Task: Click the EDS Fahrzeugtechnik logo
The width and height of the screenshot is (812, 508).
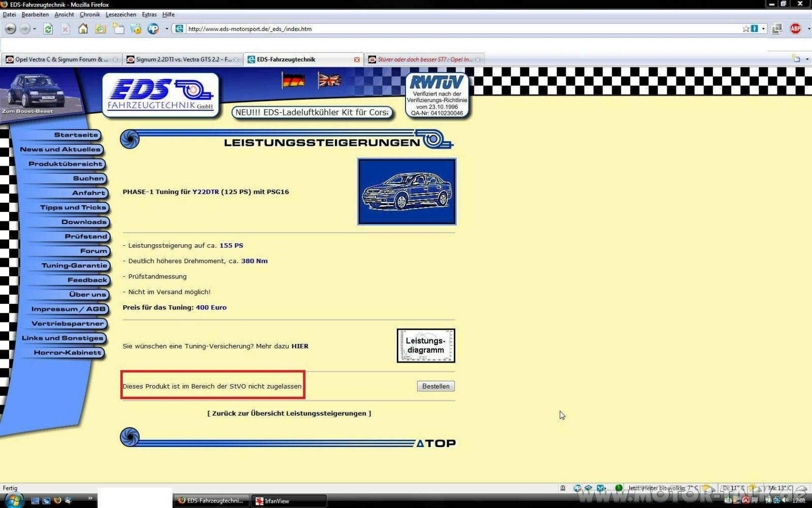Action: 161,95
